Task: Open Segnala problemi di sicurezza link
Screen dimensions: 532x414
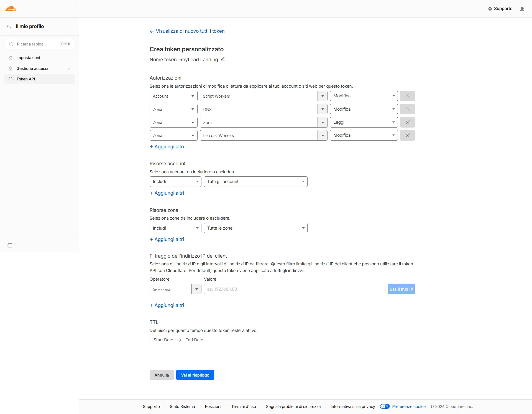Action: tap(293, 407)
